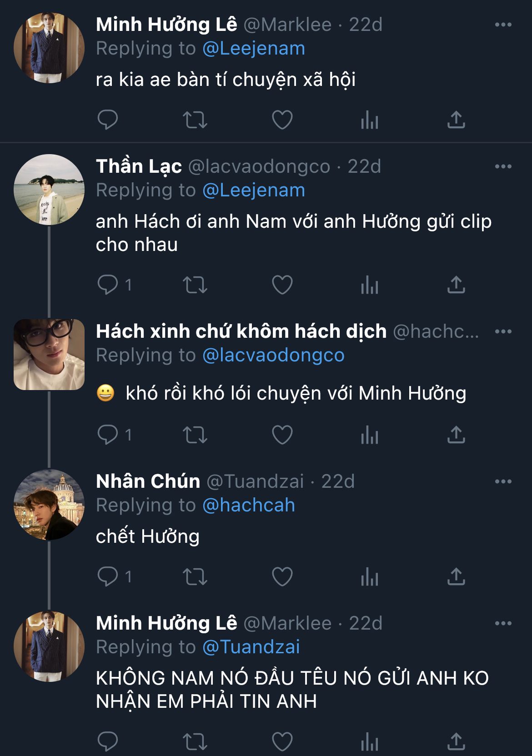Follow the @hachcah reply mention link
The width and height of the screenshot is (532, 756).
(248, 506)
